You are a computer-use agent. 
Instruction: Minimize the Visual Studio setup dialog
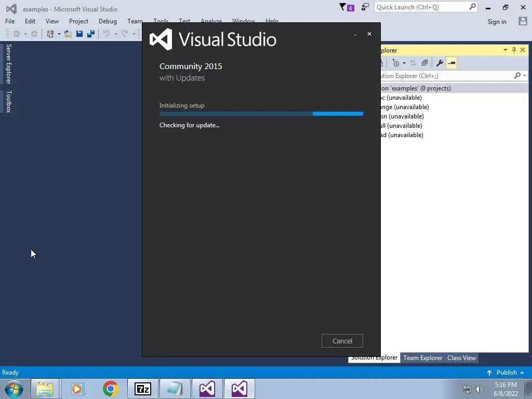[355, 34]
